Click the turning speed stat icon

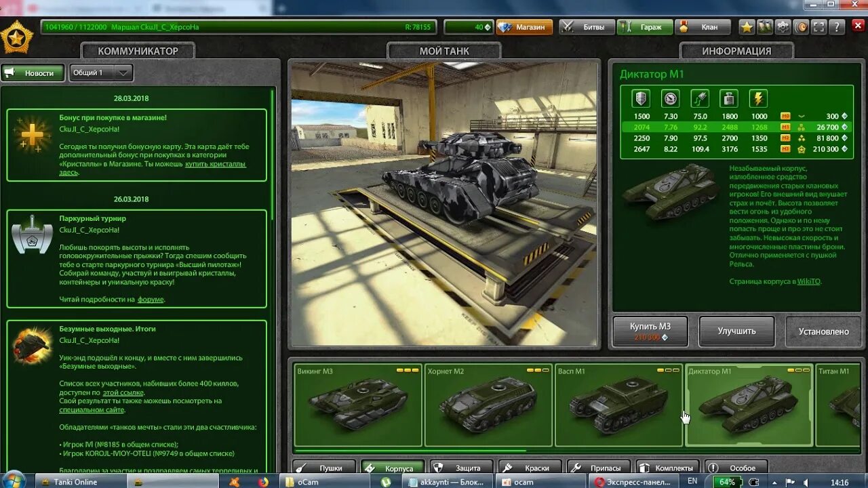tap(700, 98)
